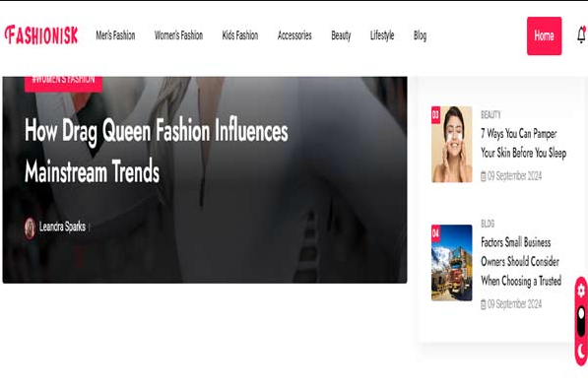Open the BEAUTY category label in sidebar
588x392 pixels.
pos(490,115)
